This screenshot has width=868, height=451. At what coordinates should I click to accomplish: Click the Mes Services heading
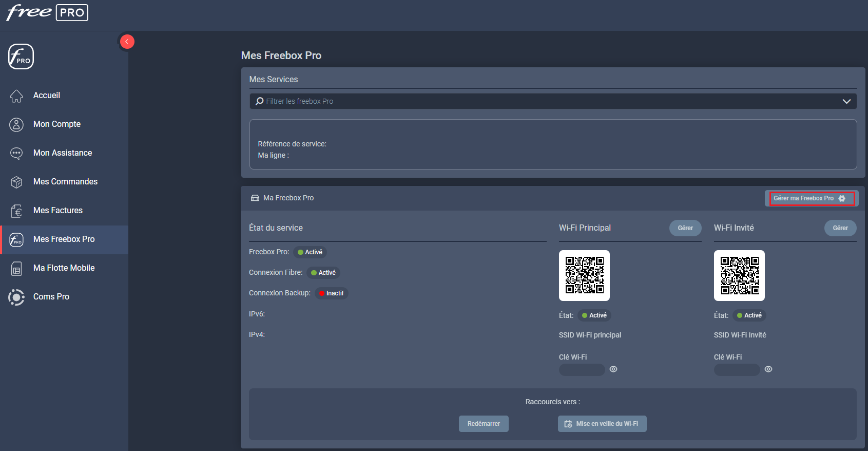coord(274,80)
